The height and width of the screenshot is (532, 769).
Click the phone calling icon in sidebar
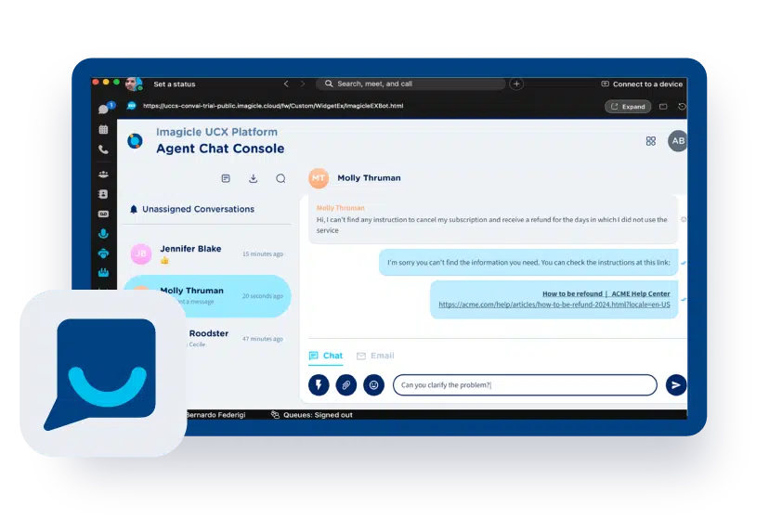pyautogui.click(x=104, y=149)
